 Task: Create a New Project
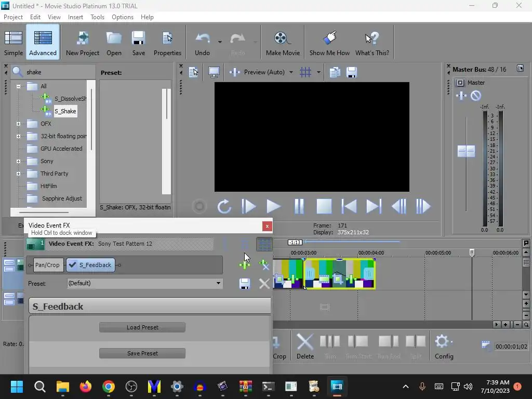(83, 43)
